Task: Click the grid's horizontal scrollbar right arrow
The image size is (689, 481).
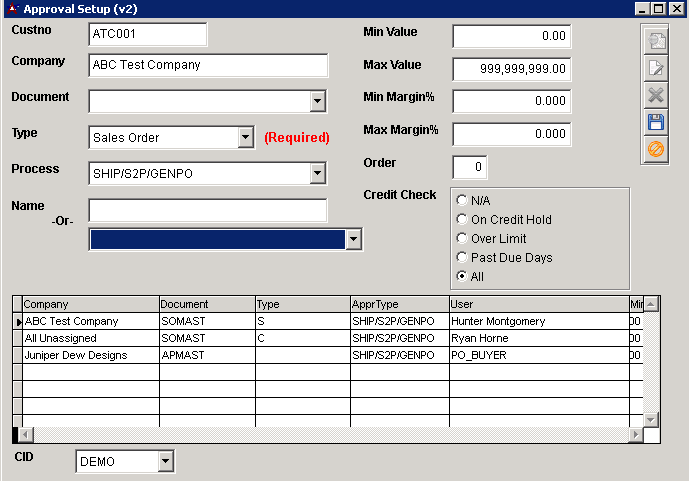Action: tap(635, 435)
